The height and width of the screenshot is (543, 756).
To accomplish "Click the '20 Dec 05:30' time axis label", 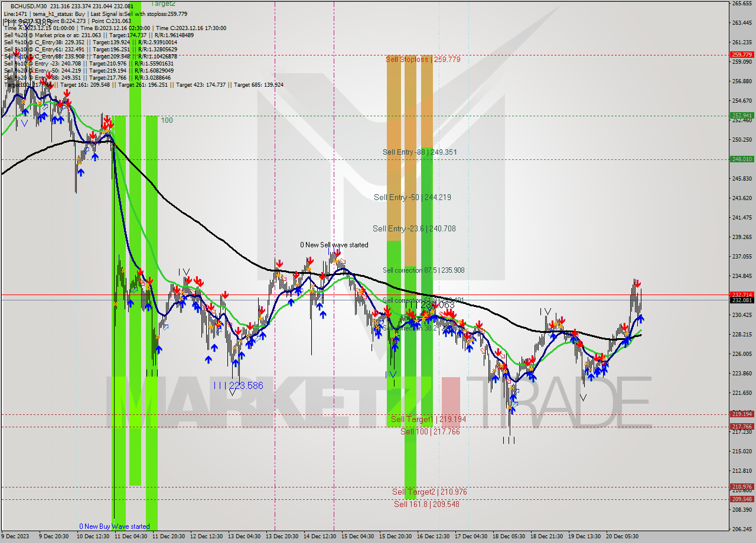I will click(621, 537).
